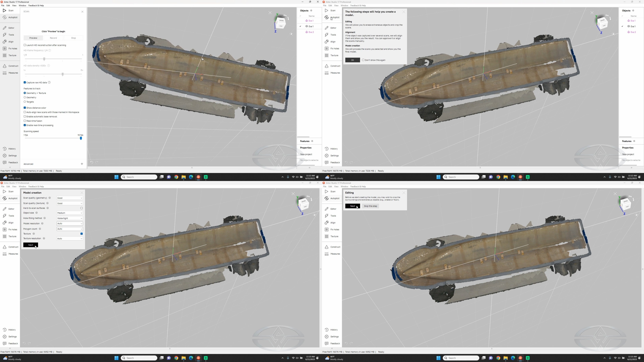644x362 pixels.
Task: Uncheck Texture checkbox in Model creation
Action: pos(81,234)
